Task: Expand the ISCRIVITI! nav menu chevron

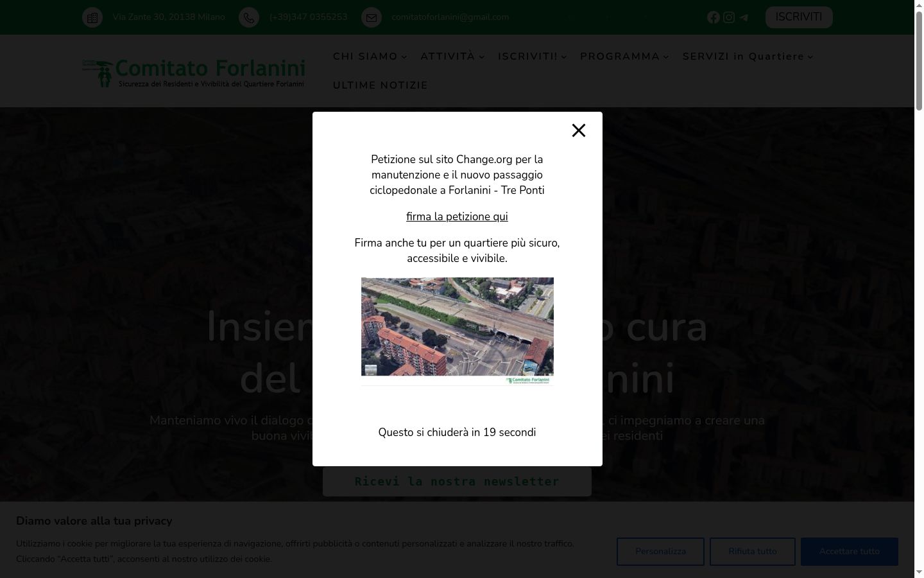Action: pos(564,57)
